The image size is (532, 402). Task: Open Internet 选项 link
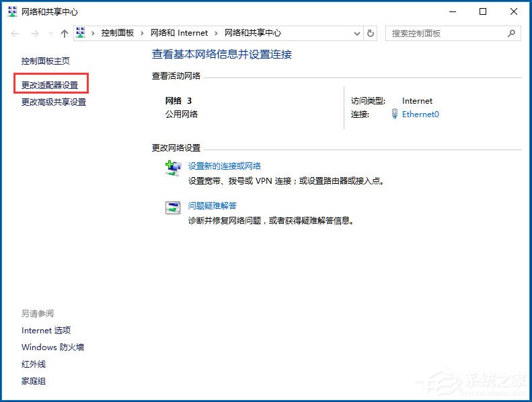46,331
